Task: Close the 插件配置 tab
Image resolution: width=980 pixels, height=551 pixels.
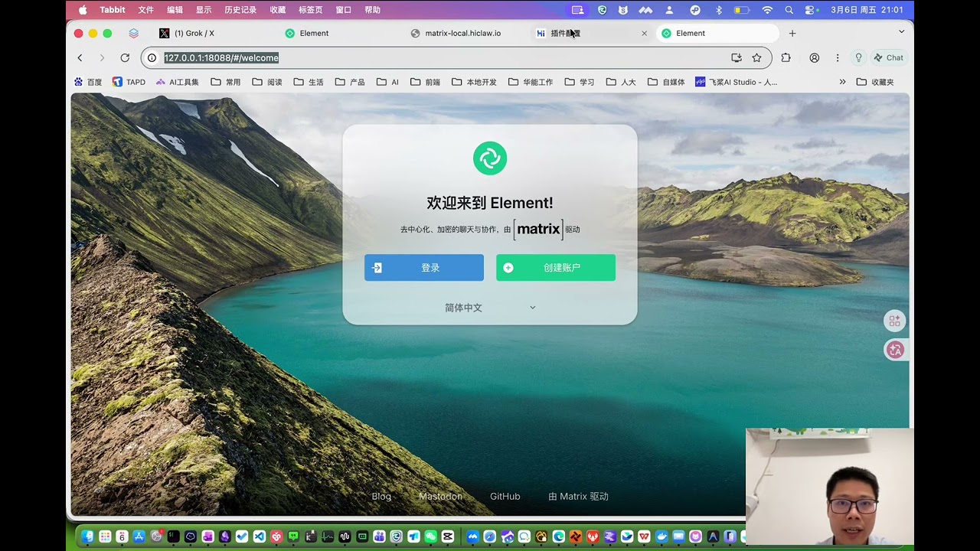Action: coord(644,33)
